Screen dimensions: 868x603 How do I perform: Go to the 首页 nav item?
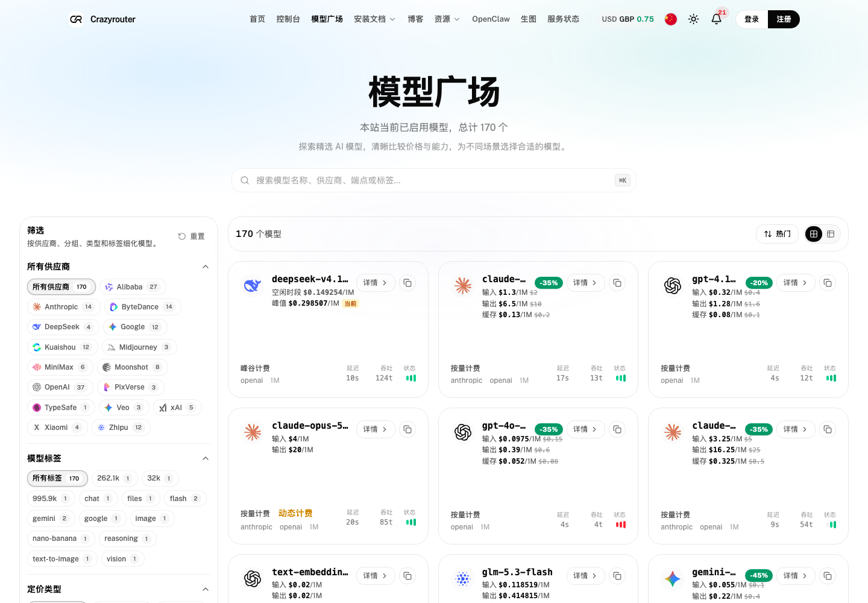pos(257,19)
